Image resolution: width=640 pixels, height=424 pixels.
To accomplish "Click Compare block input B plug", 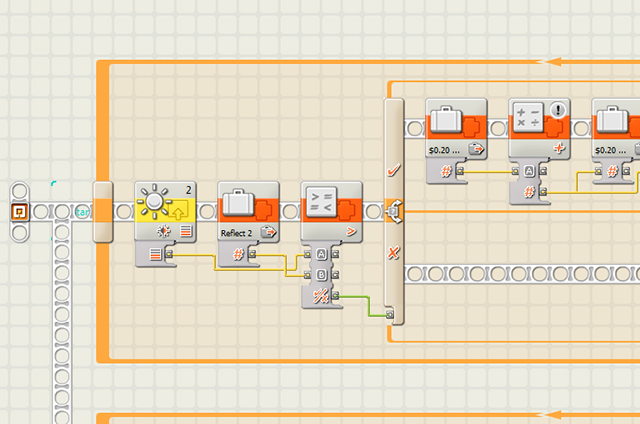I will point(308,275).
